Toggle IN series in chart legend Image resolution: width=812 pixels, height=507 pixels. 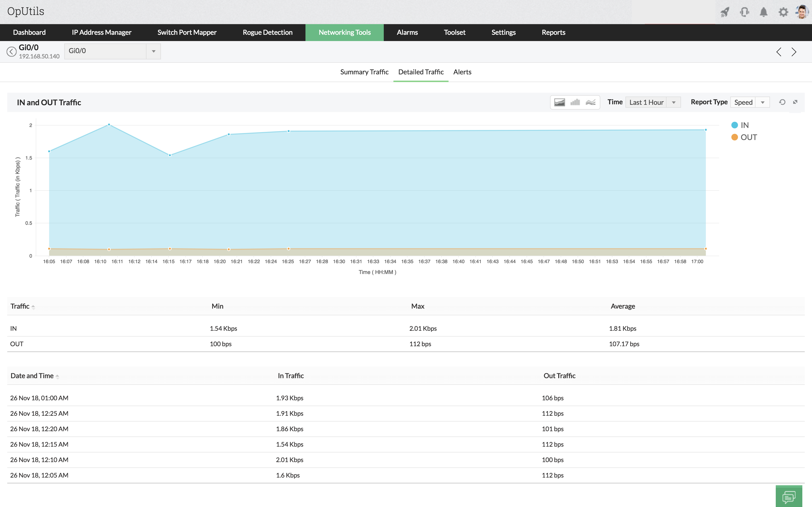click(x=740, y=125)
